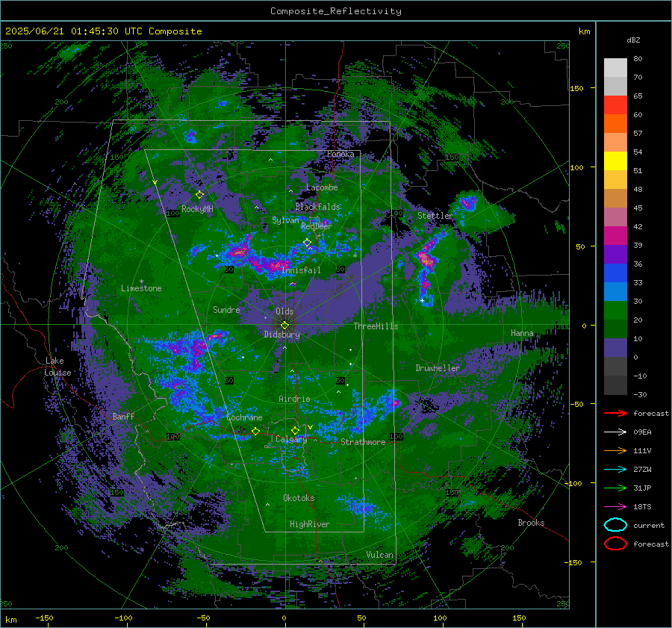Select the bright green swatch beside 30 dBZ
The width and height of the screenshot is (672, 628).
(x=615, y=310)
